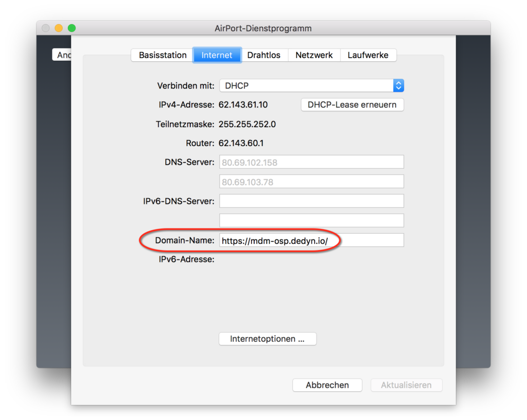Click the blue arrows of the DHCP popup
Screen dimensions: 527x420
[398, 86]
